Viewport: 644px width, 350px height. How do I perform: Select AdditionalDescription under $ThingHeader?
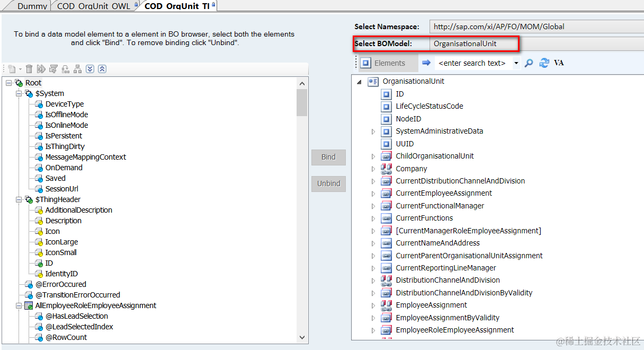pyautogui.click(x=79, y=210)
